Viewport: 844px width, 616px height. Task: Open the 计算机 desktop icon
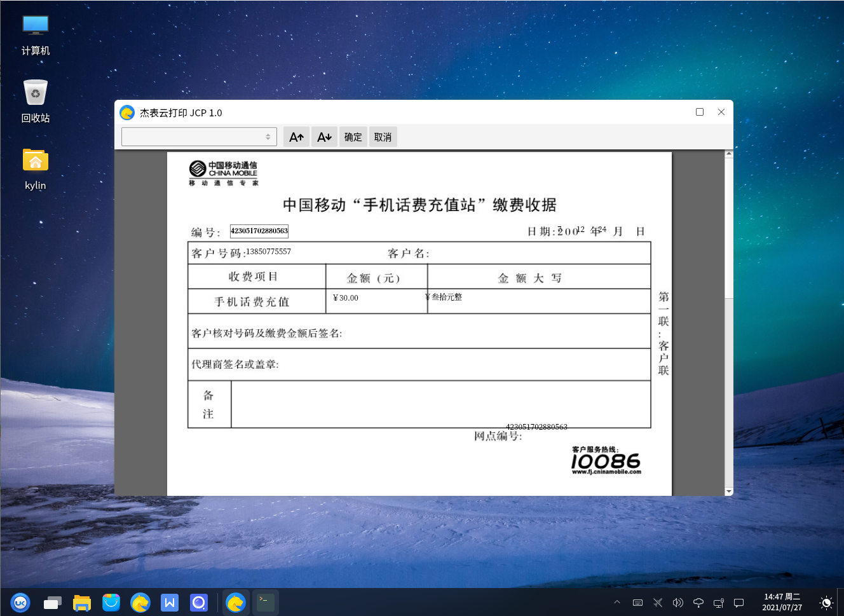pyautogui.click(x=36, y=36)
